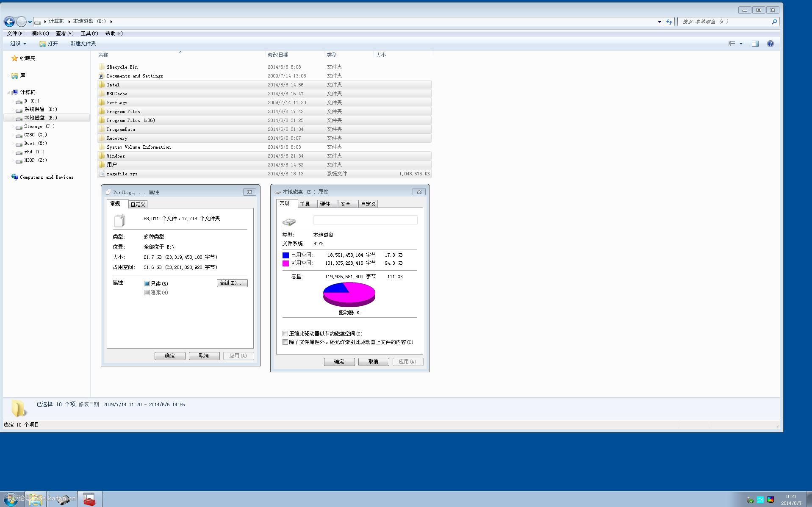Open the 文件(F) menu
This screenshot has width=812, height=507.
pos(16,33)
